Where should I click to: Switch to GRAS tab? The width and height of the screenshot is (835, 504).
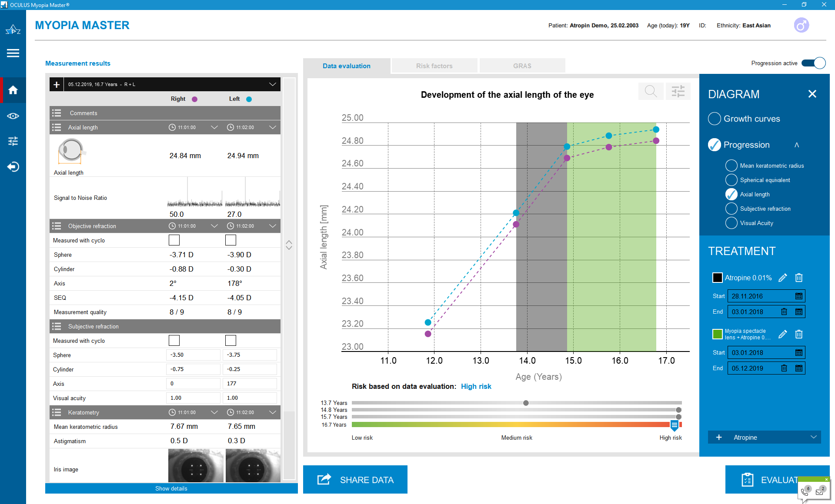[x=522, y=66]
